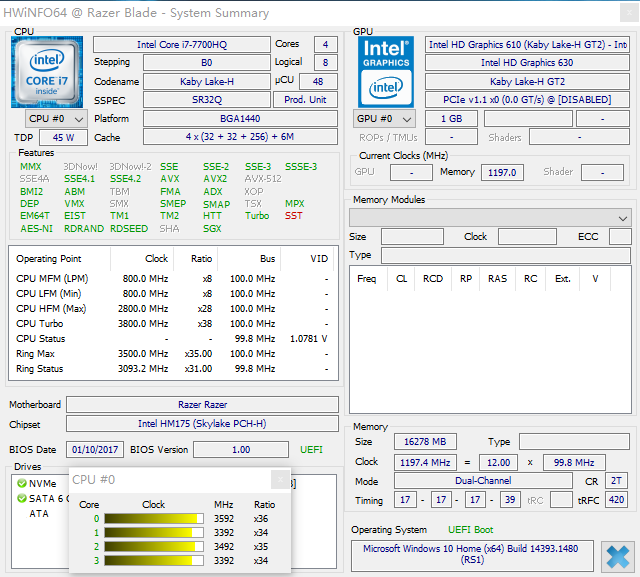Click the green check icon beside NVMe
The width and height of the screenshot is (640, 577).
(x=21, y=483)
